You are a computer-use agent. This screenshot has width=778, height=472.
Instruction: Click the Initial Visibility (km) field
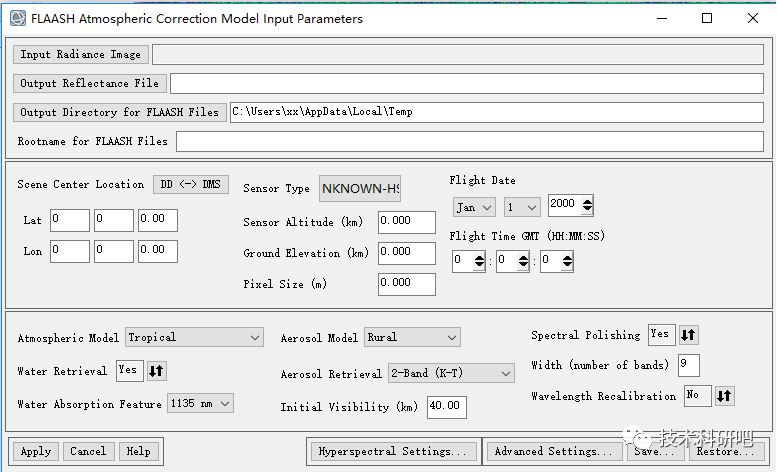pyautogui.click(x=447, y=407)
